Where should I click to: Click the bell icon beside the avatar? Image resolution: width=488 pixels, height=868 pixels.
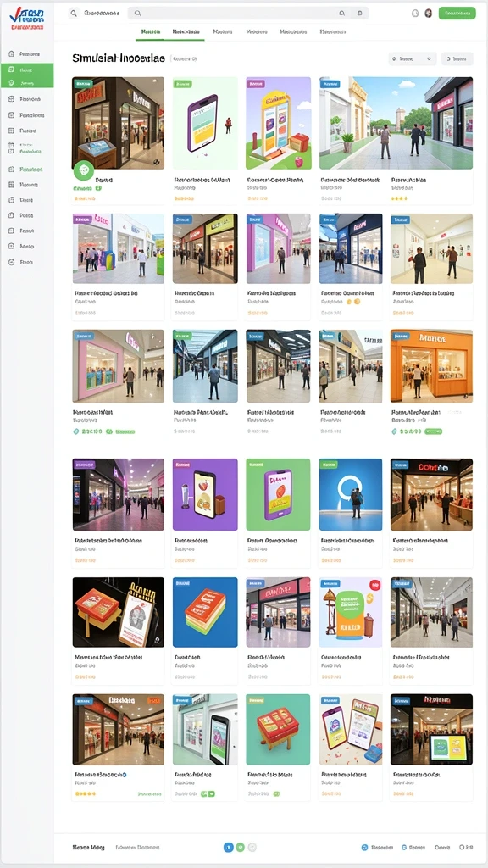415,14
